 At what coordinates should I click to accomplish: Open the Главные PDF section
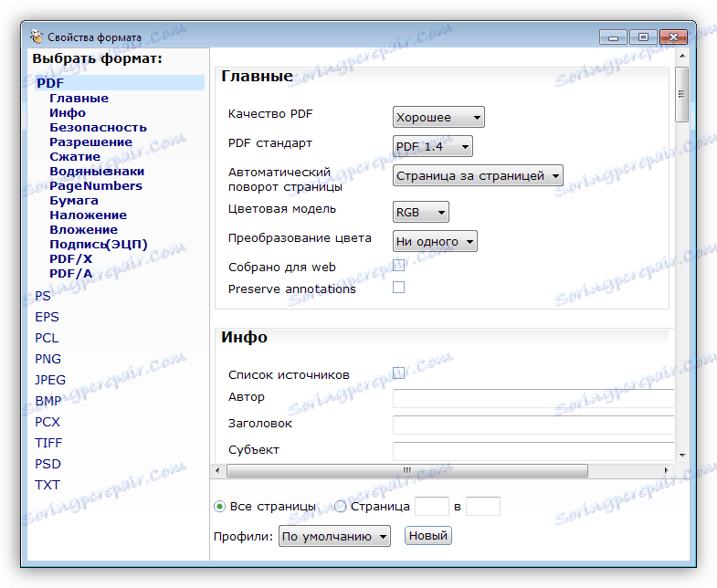pyautogui.click(x=79, y=99)
